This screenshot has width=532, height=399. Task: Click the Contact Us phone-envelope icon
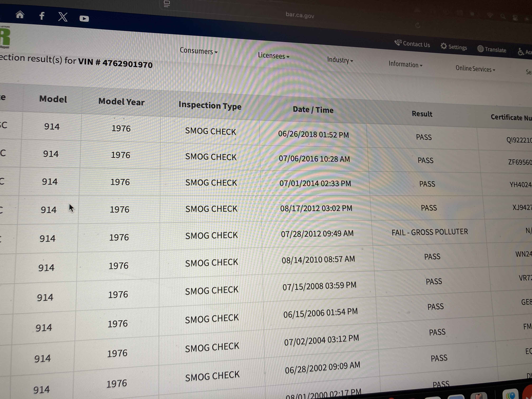coord(398,43)
